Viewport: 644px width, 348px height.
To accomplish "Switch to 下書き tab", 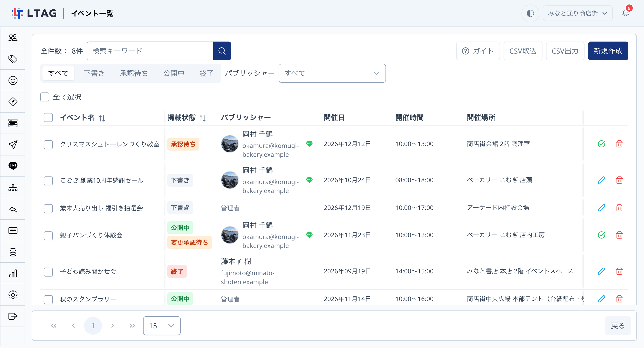I will click(94, 73).
